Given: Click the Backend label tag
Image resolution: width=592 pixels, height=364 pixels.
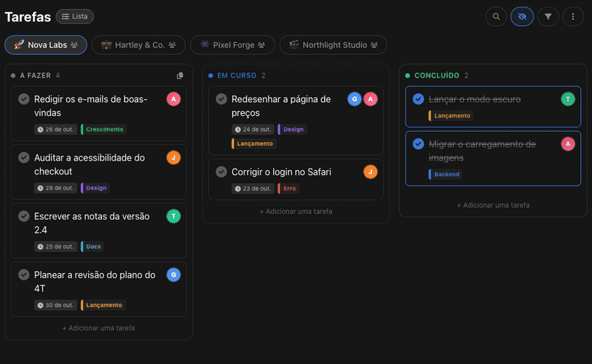Looking at the screenshot, I should click(x=446, y=174).
